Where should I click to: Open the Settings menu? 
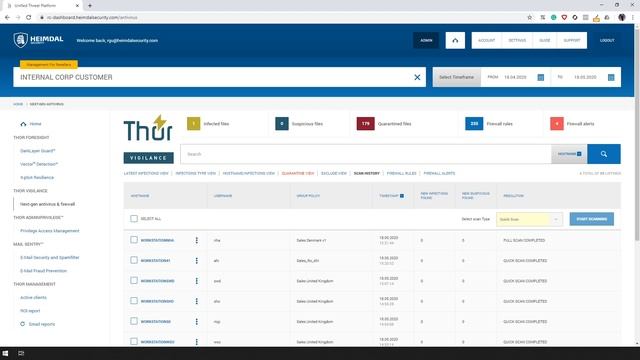(x=517, y=40)
